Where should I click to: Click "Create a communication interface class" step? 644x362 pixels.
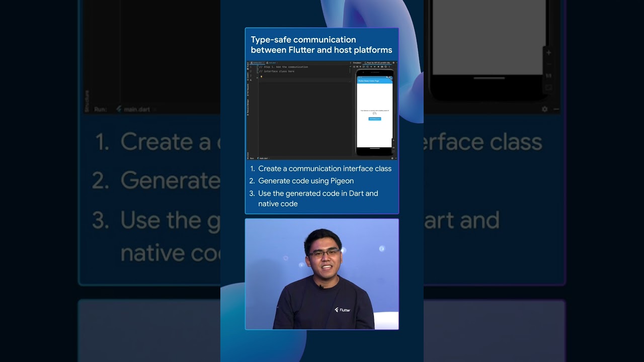(x=325, y=168)
